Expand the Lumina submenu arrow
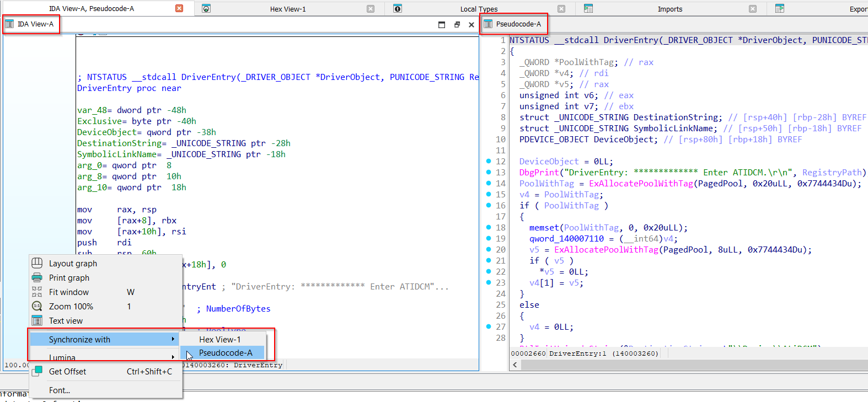The height and width of the screenshot is (402, 868). coord(173,357)
